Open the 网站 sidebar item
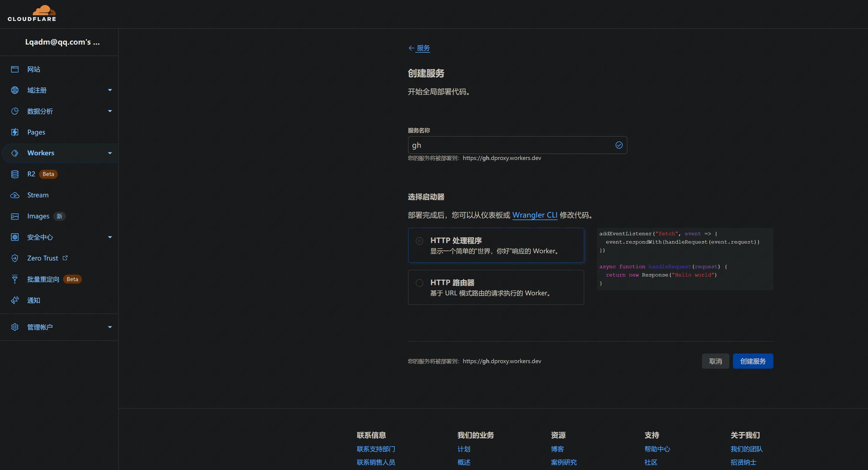868x470 pixels. tap(59, 69)
